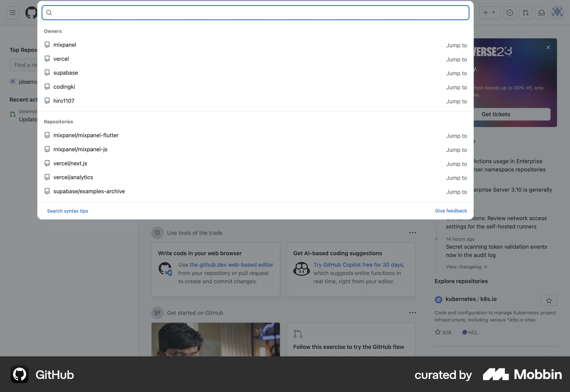Open the Issues icon in the header

click(510, 12)
